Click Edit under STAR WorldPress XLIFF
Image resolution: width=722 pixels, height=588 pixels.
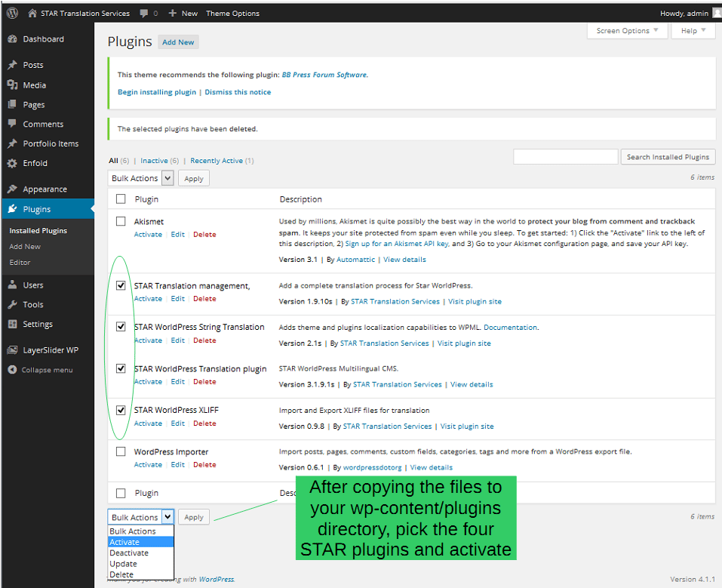point(178,423)
